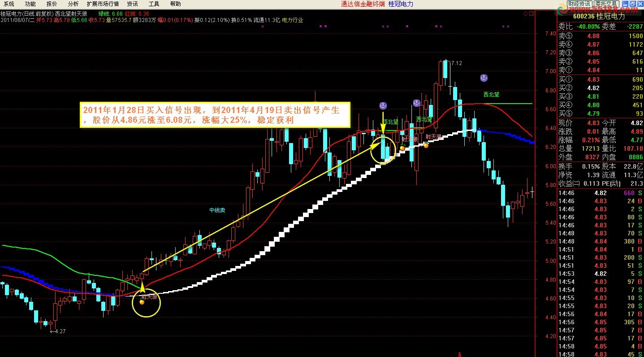Select the 卖③ 4.86 order row

coord(600,53)
